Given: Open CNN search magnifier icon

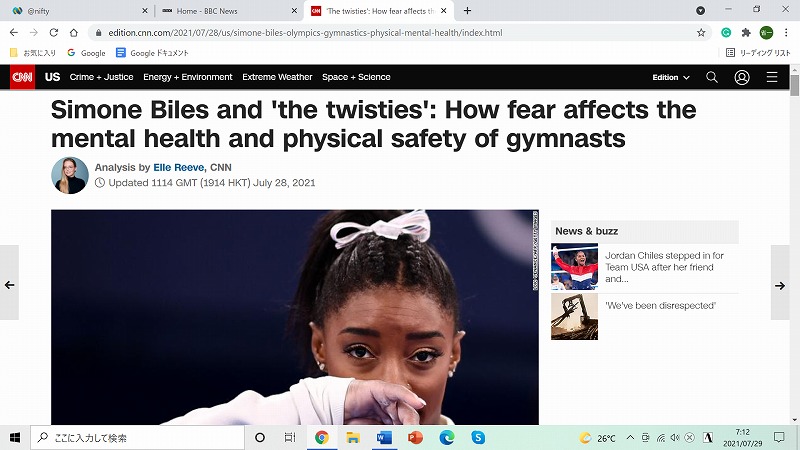Looking at the screenshot, I should click(x=712, y=77).
